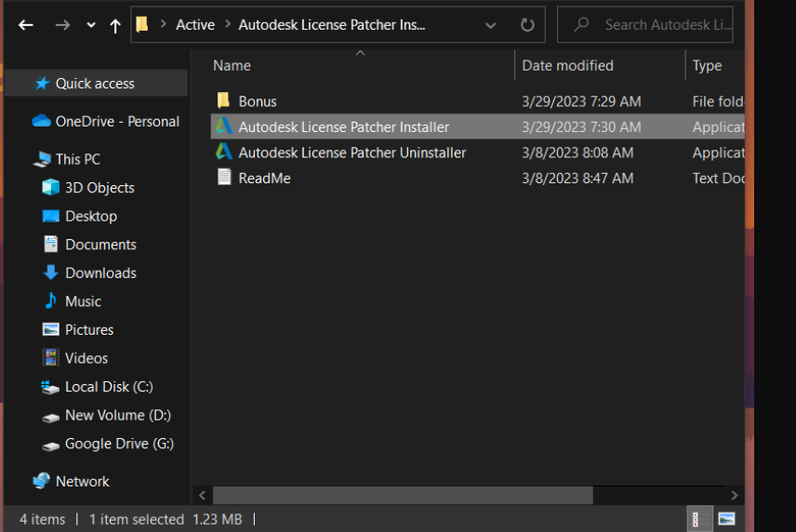Click the horizontal scrollbar right arrow
This screenshot has width=796, height=532.
734,496
